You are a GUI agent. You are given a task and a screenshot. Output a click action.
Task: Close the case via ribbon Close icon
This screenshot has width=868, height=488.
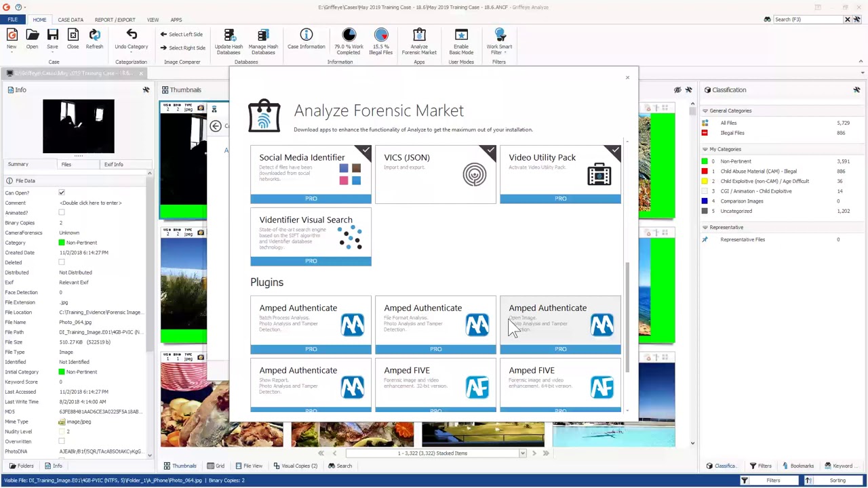[73, 39]
